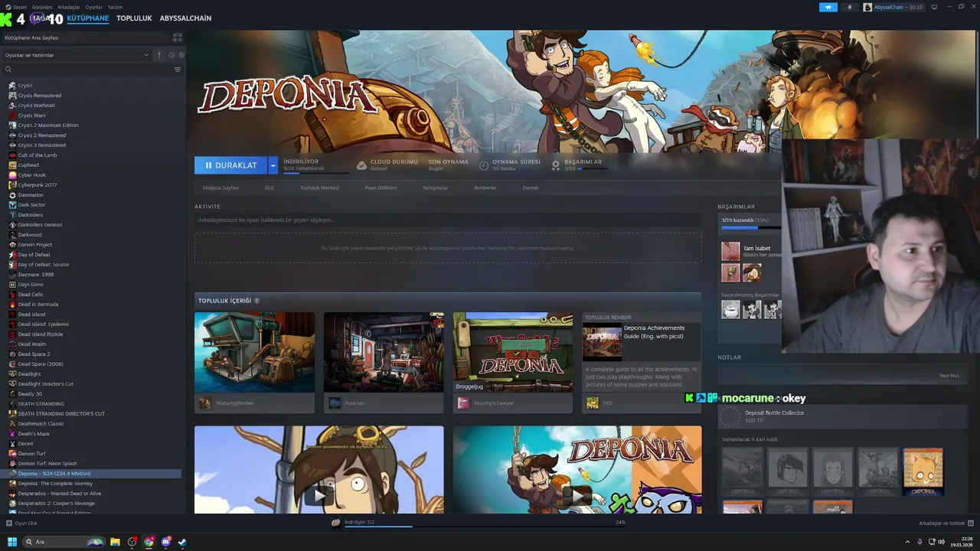This screenshot has height=551, width=980.
Task: Toggle the recent activity clock filter
Action: click(171, 55)
